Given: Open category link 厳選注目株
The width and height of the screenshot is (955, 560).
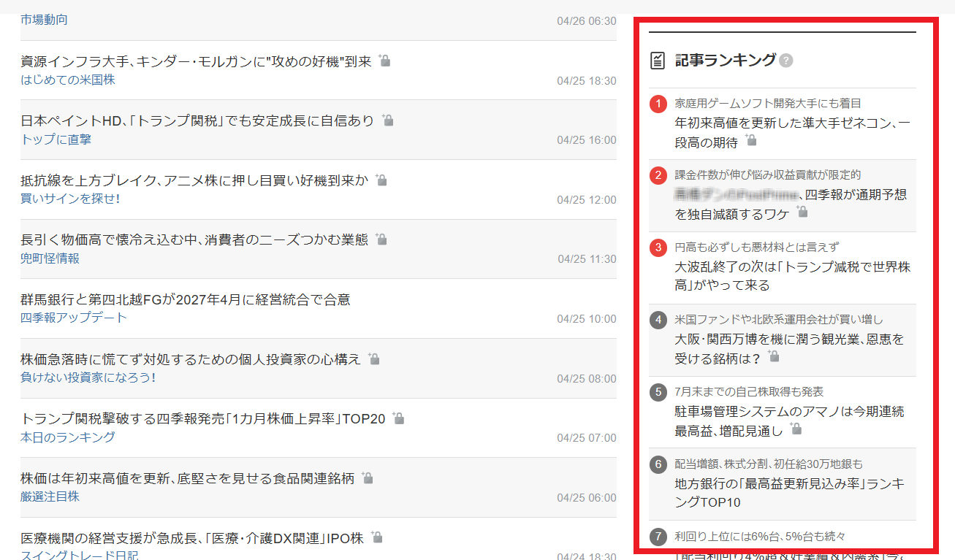Looking at the screenshot, I should [x=50, y=496].
